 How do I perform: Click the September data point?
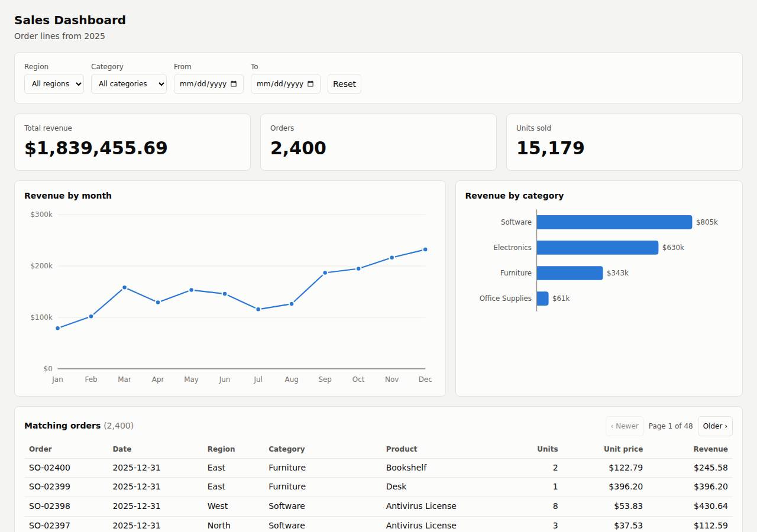pyautogui.click(x=325, y=273)
